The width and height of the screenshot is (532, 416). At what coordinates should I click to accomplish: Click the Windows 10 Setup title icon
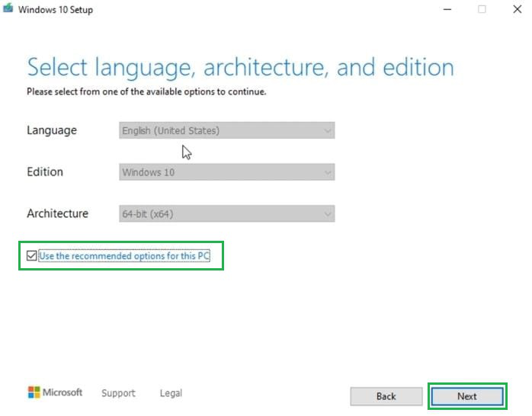tap(8, 8)
